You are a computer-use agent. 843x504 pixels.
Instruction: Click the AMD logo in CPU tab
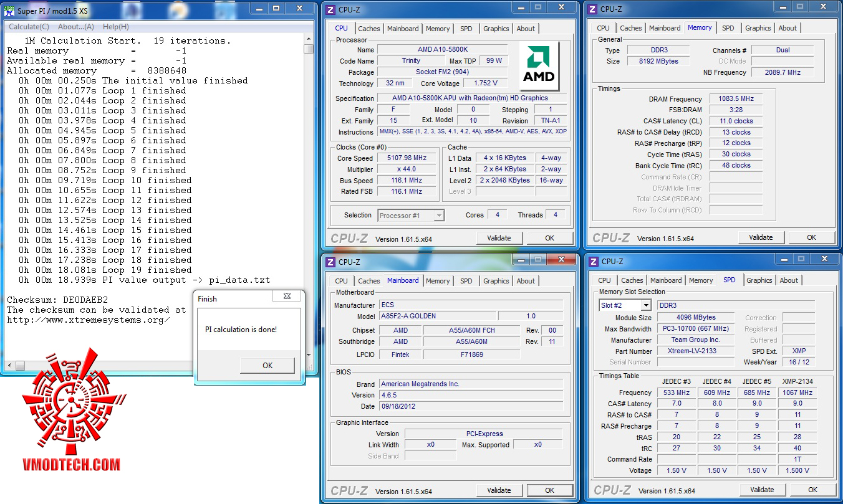click(x=538, y=66)
